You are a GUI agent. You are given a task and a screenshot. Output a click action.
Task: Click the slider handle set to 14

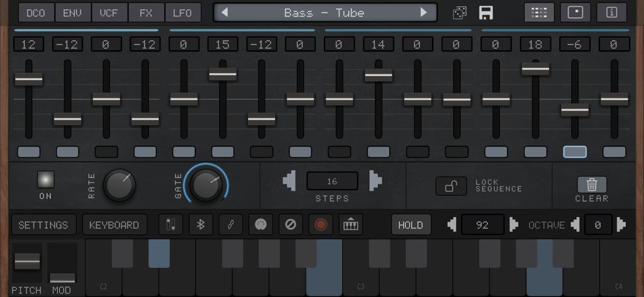pos(378,75)
